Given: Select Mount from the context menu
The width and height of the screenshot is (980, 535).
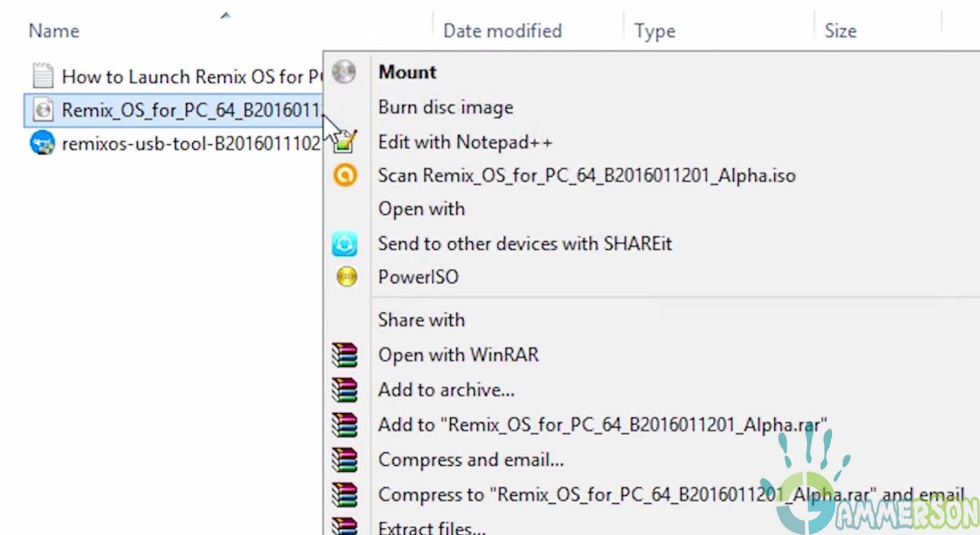Looking at the screenshot, I should [407, 72].
